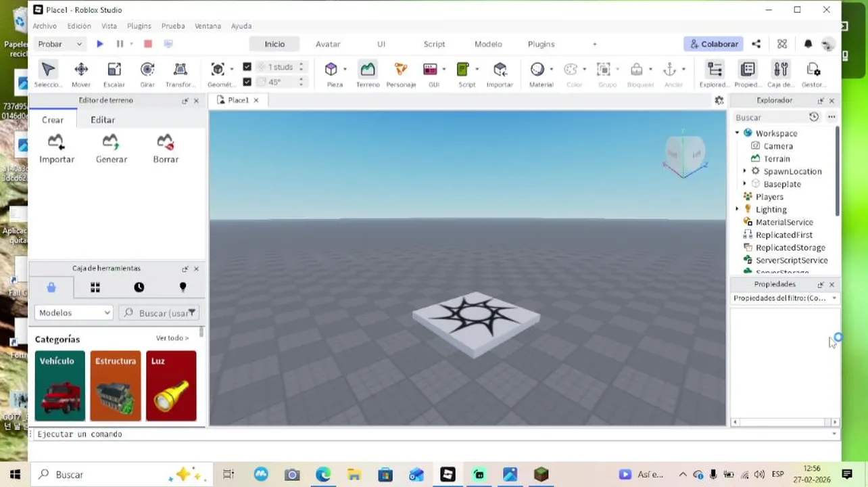Toggle the Terreno editor button
Viewport: 868px width, 487px height.
pos(368,74)
